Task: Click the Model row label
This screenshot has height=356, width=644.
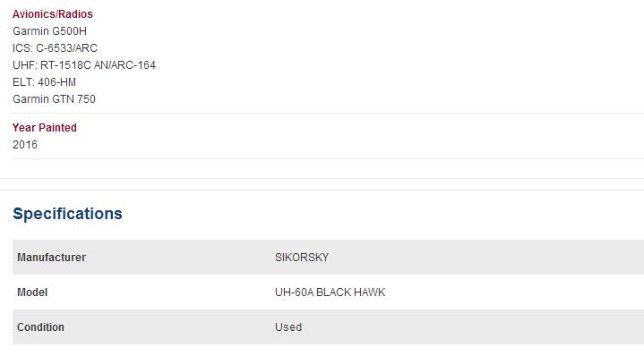Action: pos(32,292)
